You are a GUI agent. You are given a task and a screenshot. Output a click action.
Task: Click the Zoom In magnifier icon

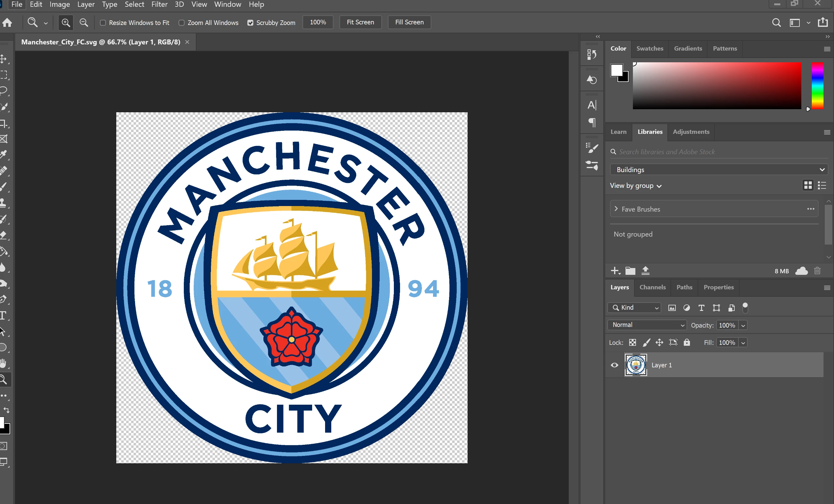tap(66, 23)
